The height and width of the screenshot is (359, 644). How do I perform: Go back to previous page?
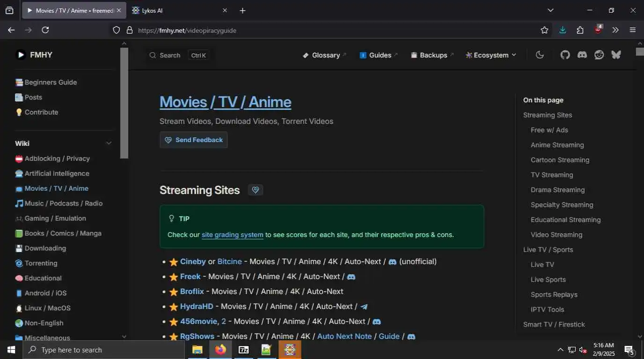(11, 30)
